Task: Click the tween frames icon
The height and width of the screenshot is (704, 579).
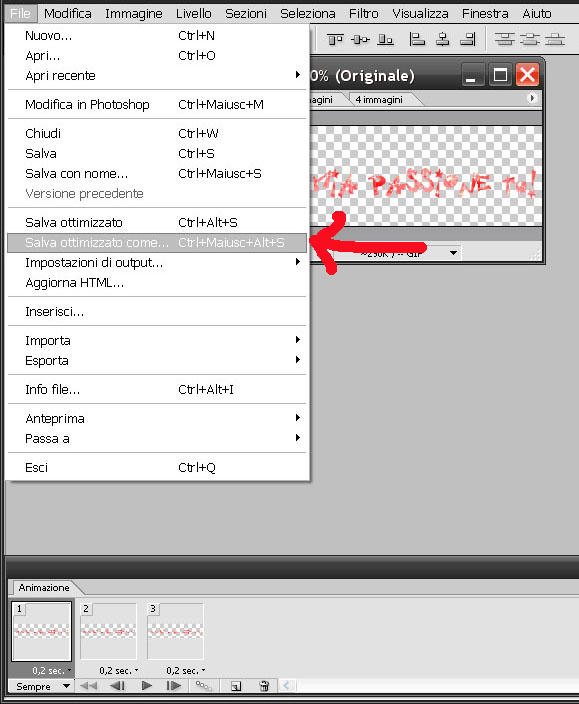Action: [x=203, y=686]
